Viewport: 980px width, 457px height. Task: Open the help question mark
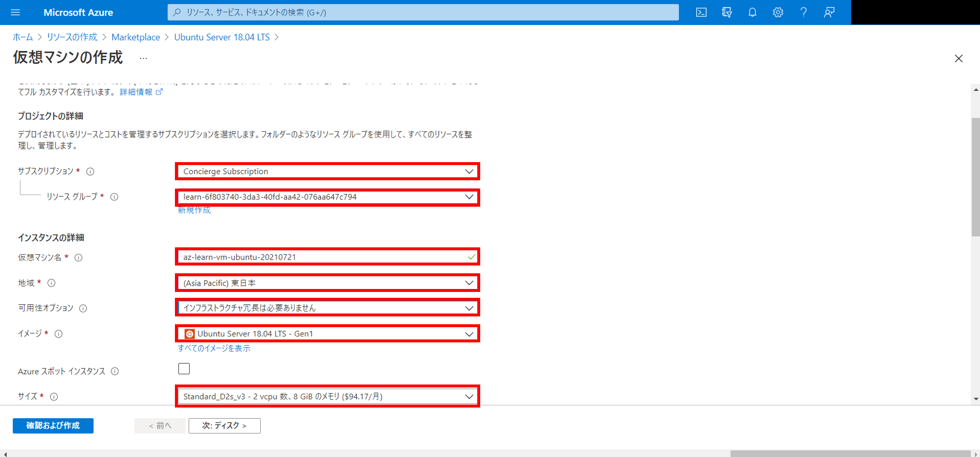point(804,12)
